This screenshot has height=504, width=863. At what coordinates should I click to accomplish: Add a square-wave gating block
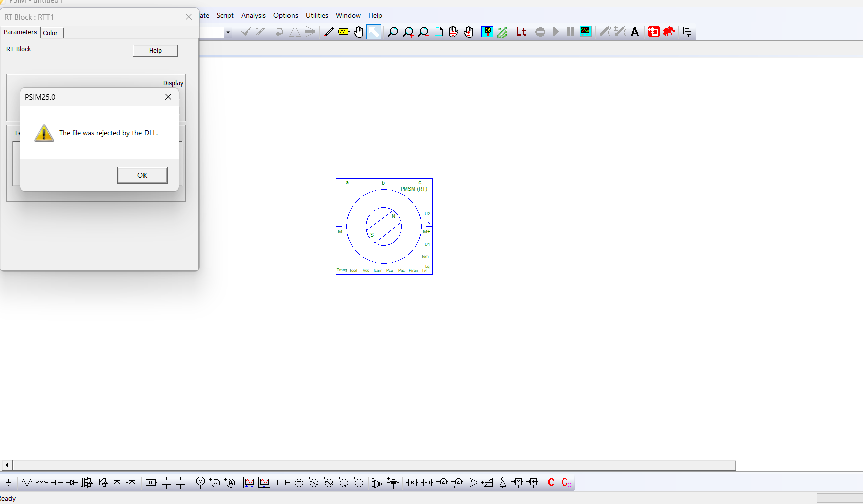pyautogui.click(x=151, y=483)
